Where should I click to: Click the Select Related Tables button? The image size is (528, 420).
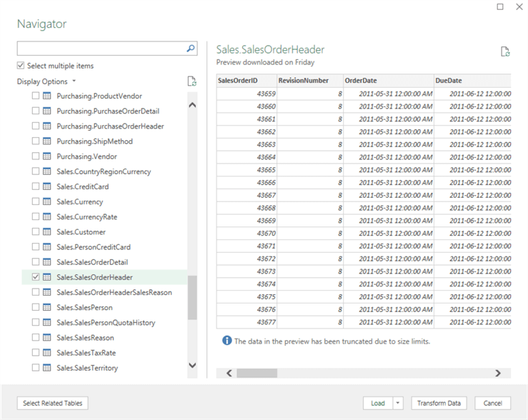52,404
